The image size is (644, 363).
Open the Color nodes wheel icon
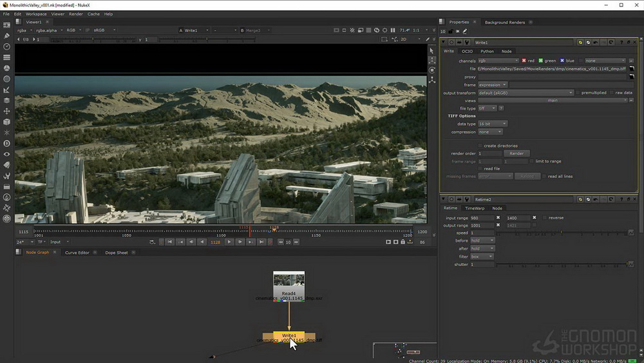coord(6,68)
